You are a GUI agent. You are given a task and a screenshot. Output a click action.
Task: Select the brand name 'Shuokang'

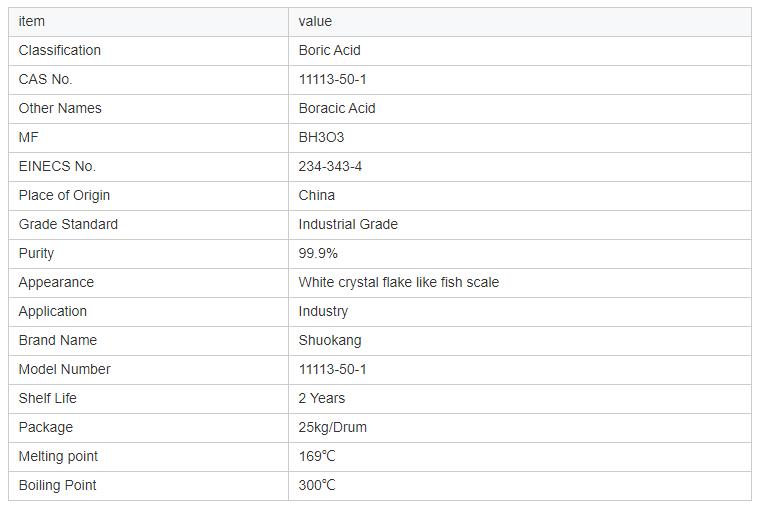pyautogui.click(x=330, y=340)
